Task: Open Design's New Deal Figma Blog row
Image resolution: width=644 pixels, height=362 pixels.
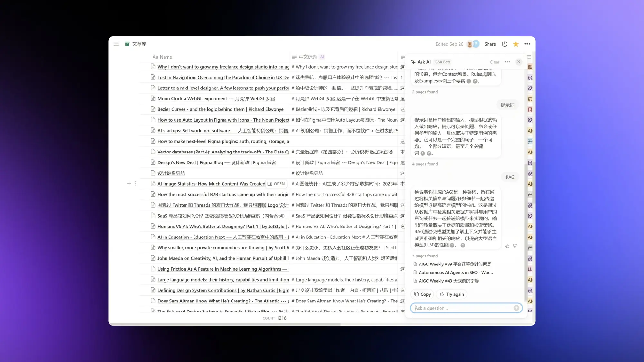Action: click(x=217, y=162)
